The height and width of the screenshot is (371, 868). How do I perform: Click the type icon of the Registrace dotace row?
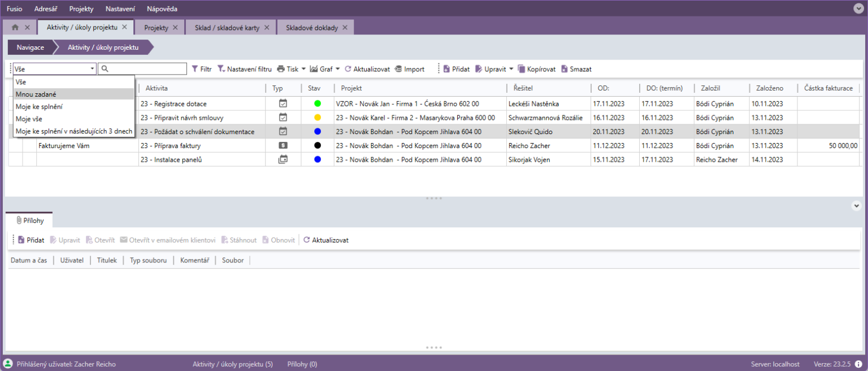click(x=283, y=104)
